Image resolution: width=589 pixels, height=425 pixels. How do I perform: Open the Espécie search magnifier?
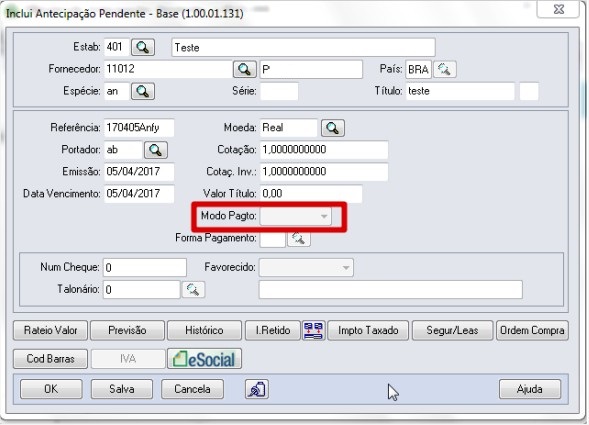point(143,91)
